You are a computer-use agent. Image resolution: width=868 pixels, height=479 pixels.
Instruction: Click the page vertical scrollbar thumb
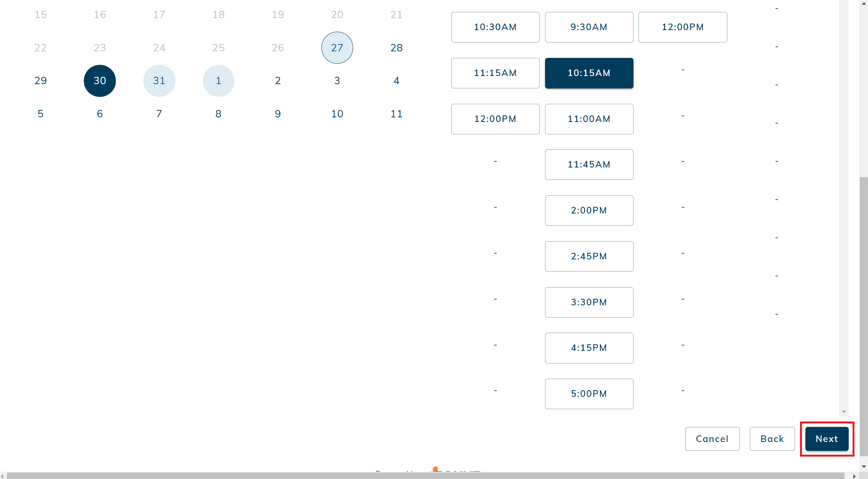pos(864,317)
